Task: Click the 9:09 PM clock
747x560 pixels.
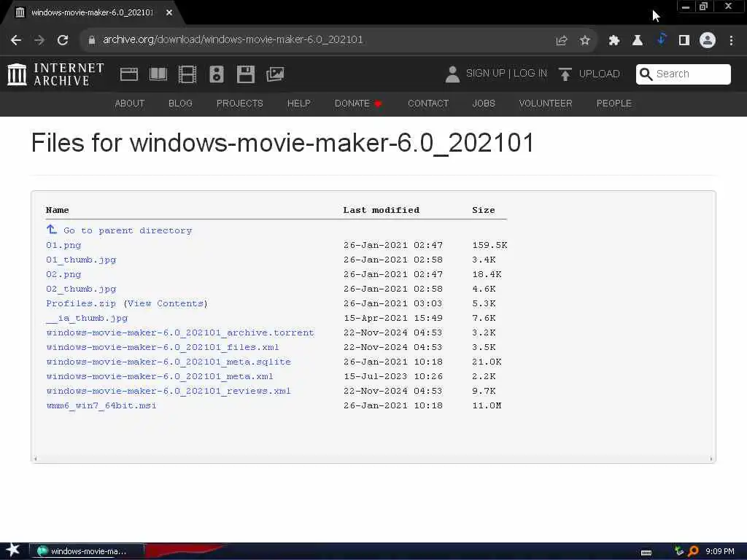Action: pyautogui.click(x=720, y=551)
